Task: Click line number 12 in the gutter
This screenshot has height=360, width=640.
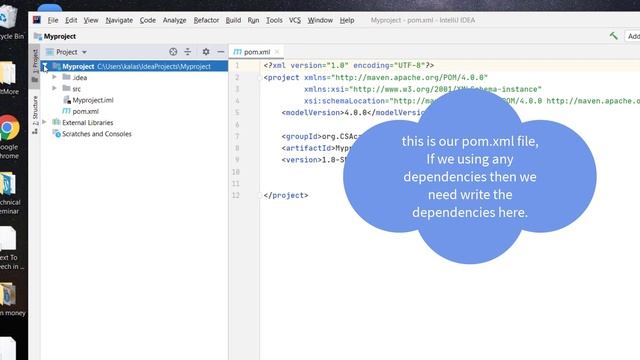Action: (x=236, y=195)
